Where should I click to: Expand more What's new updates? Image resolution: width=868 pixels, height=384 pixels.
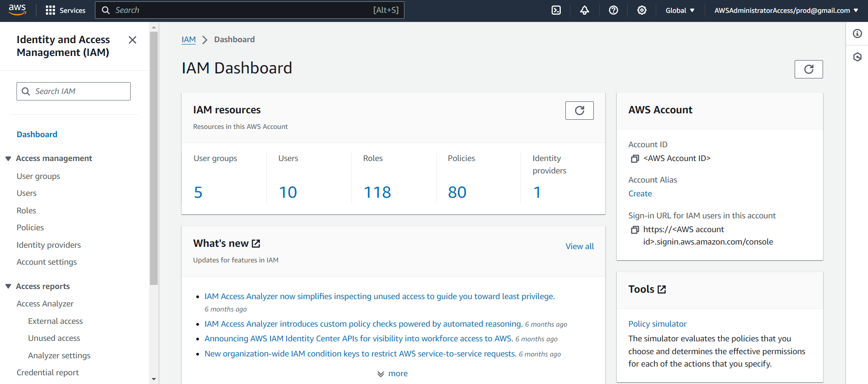pos(393,373)
